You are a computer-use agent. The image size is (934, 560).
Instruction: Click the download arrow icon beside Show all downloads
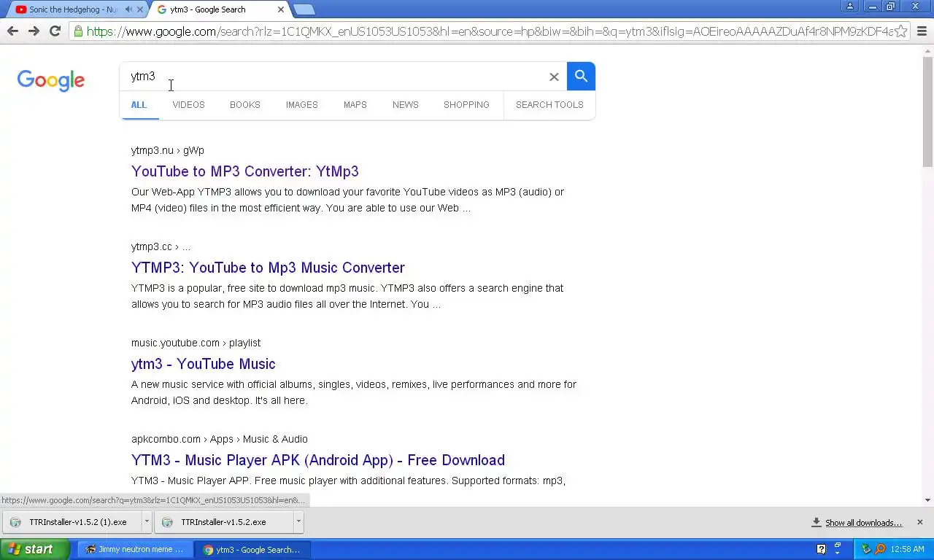coord(817,522)
